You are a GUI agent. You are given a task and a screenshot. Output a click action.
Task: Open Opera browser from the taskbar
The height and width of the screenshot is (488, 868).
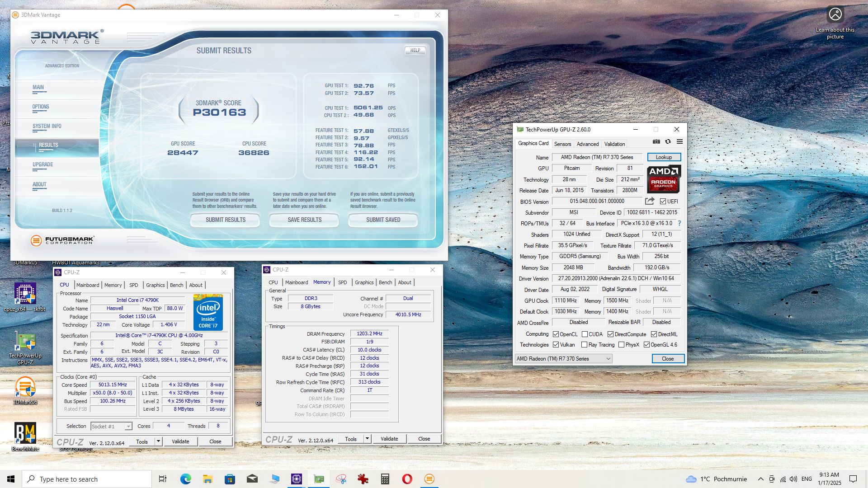(407, 479)
